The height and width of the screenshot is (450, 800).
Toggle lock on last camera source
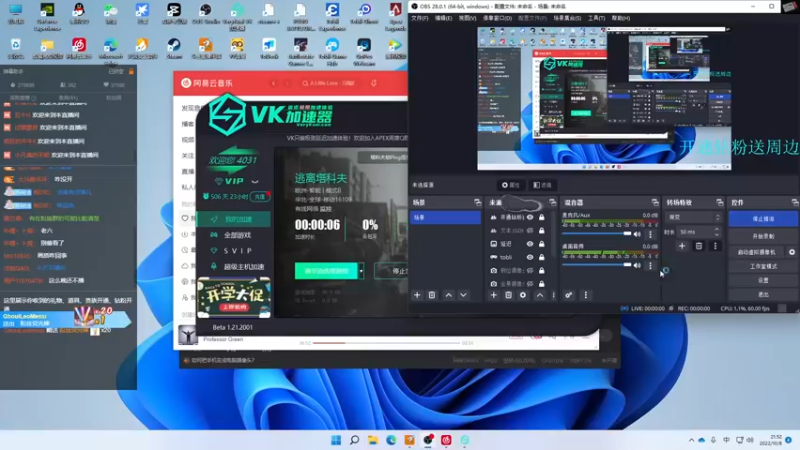point(541,284)
